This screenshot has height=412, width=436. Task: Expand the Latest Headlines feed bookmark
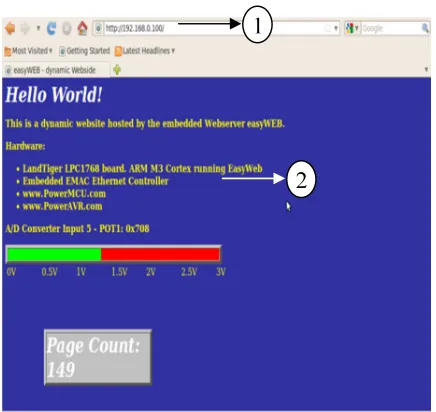click(x=145, y=51)
